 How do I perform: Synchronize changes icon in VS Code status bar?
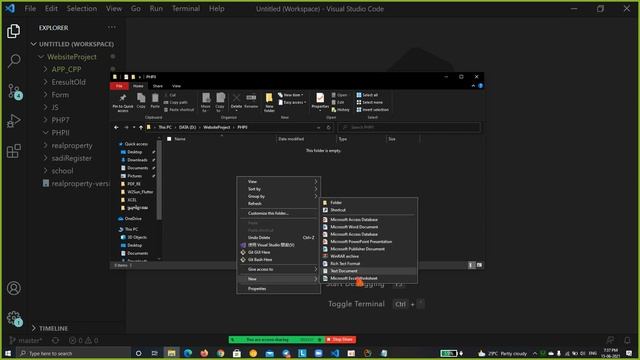pyautogui.click(x=56, y=340)
